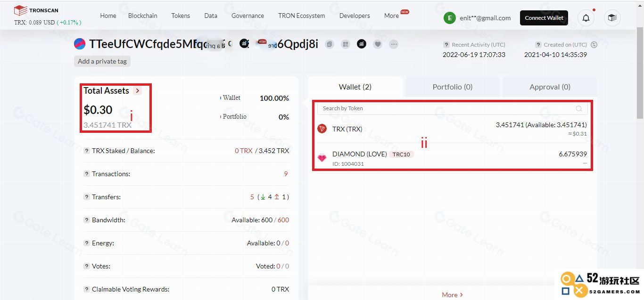This screenshot has width=644, height=300.
Task: Open the black chart icon after the QR code
Action: [362, 44]
